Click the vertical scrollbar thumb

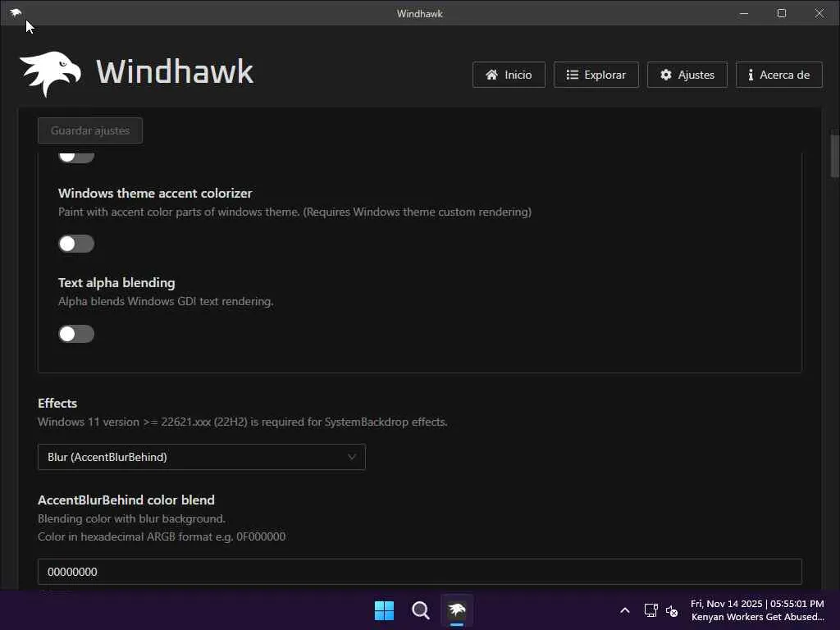coord(834,156)
